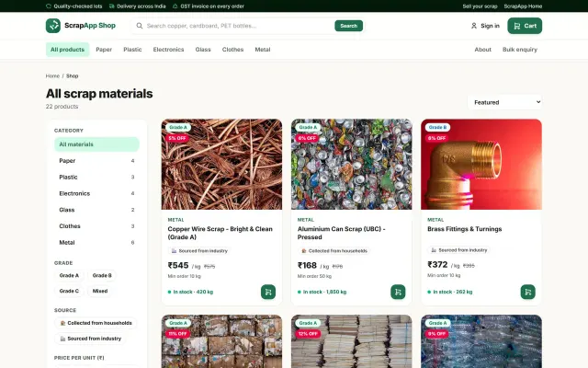Toggle Sourced from industry source filter
The height and width of the screenshot is (368, 588).
(90, 339)
